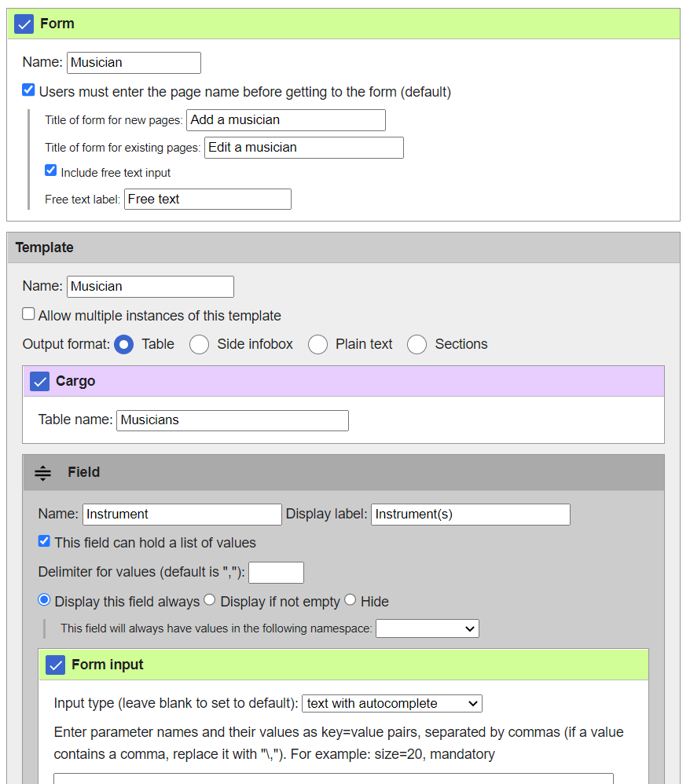Select the Hide display option
This screenshot has height=784, width=690.
point(351,600)
